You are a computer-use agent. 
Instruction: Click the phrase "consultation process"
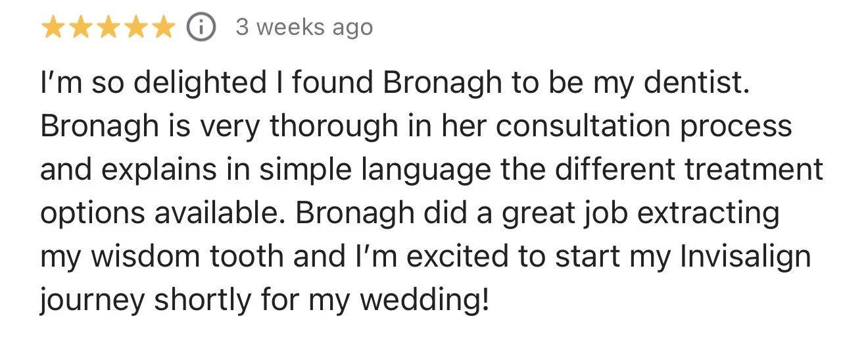[x=644, y=126]
